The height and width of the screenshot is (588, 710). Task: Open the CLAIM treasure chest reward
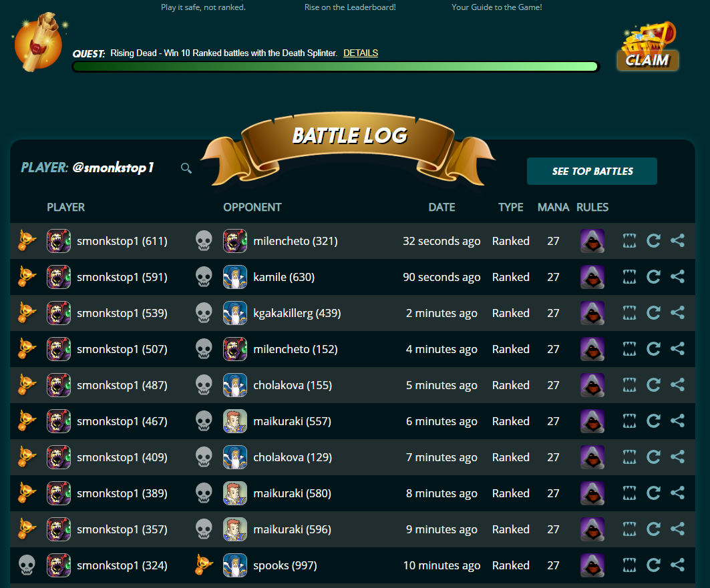pos(648,47)
